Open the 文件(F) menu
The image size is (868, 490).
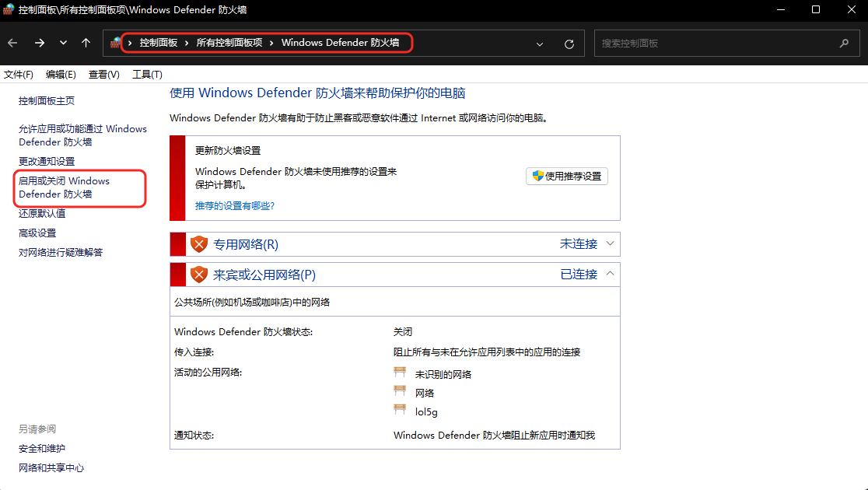point(18,74)
